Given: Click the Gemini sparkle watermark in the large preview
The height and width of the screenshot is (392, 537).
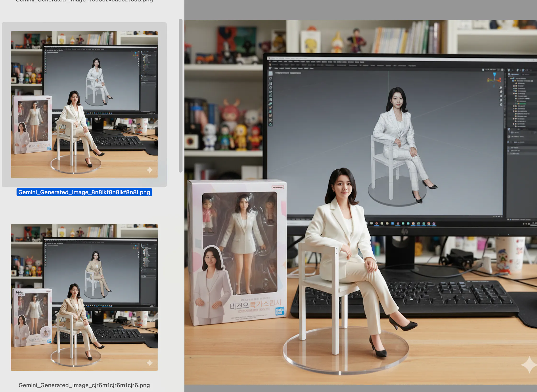Looking at the screenshot, I should click(x=529, y=365).
